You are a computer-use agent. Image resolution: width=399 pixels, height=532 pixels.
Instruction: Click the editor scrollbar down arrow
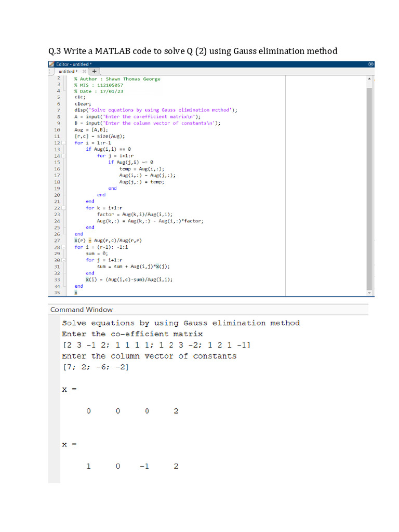coord(369,293)
